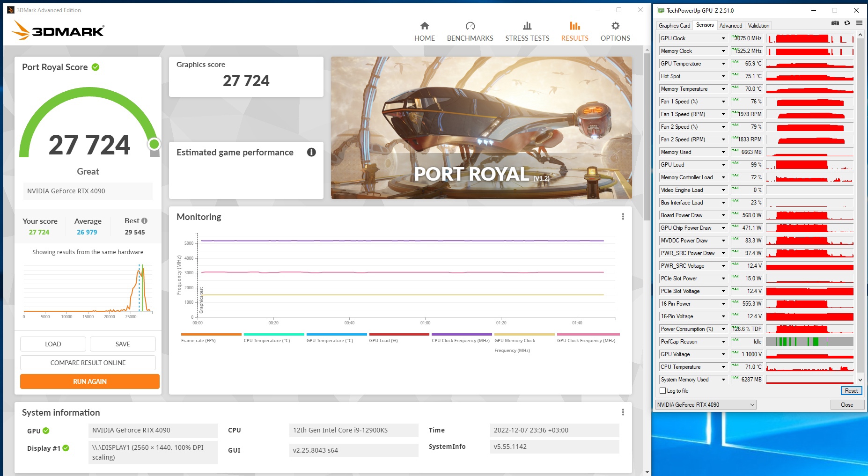
Task: Click the Display #1 verified checkmark
Action: (x=66, y=448)
